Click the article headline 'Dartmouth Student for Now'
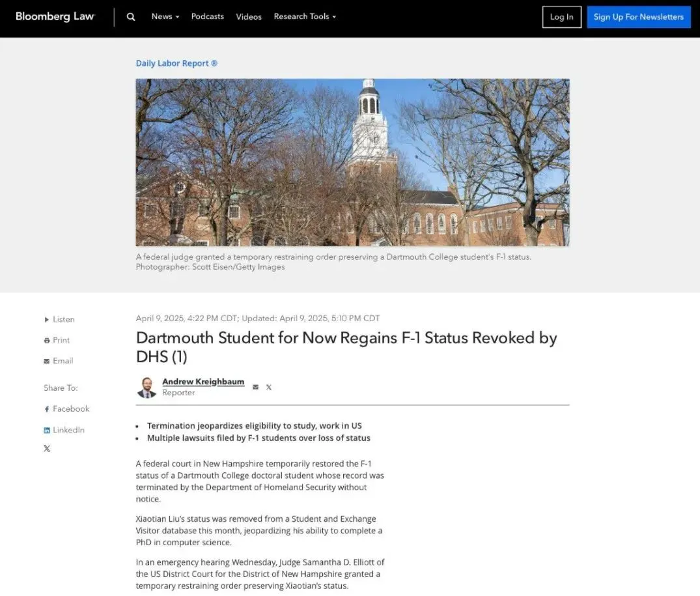Viewport: 700px width, 596px height. pos(346,347)
